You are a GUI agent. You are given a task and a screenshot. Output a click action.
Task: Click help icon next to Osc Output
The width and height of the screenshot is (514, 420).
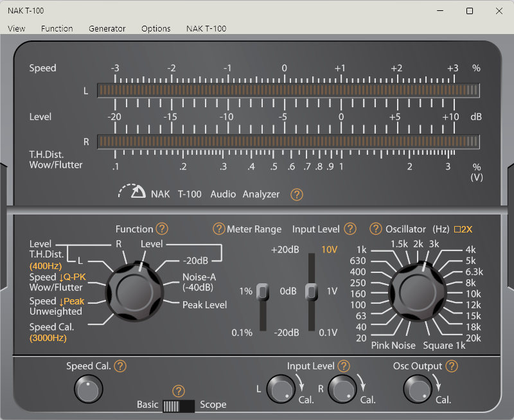point(452,366)
